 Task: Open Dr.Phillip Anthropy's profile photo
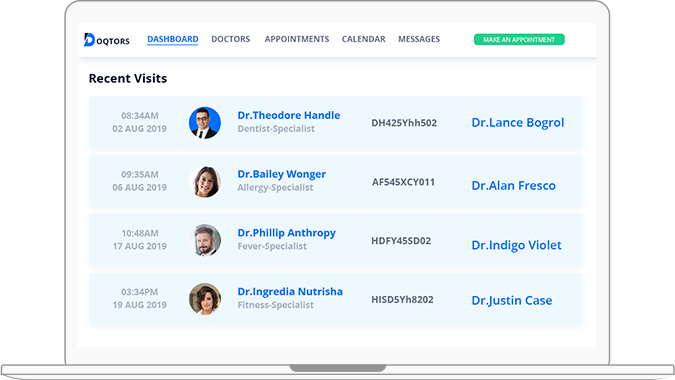pos(205,240)
